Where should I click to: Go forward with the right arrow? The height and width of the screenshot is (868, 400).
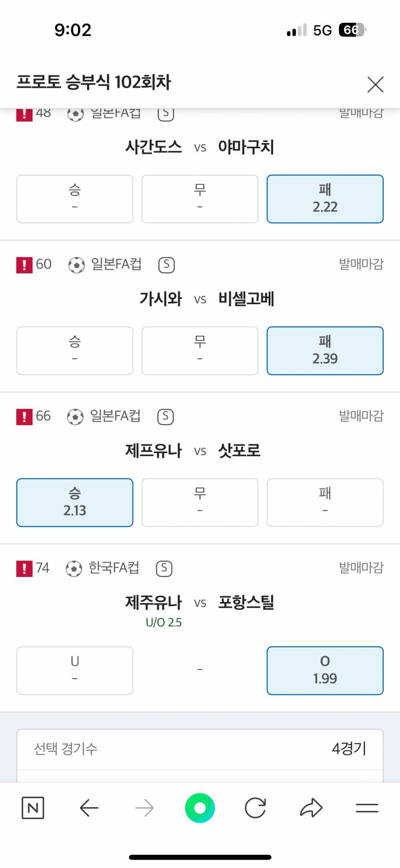click(144, 808)
